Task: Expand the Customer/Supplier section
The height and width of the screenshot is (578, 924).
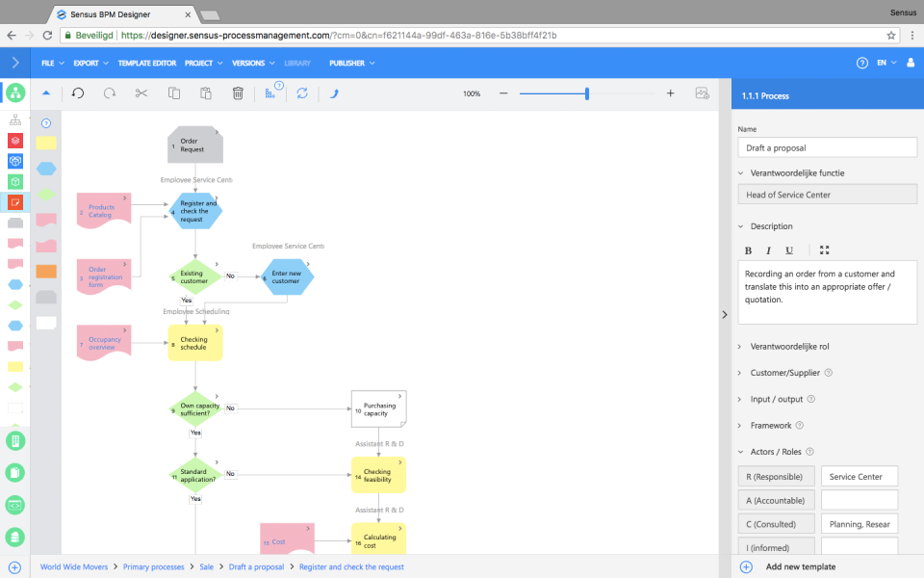Action: click(x=740, y=373)
